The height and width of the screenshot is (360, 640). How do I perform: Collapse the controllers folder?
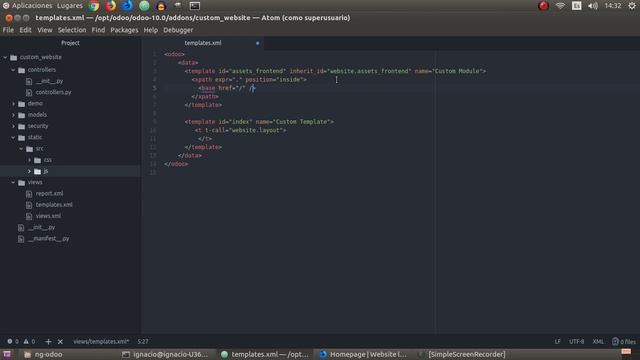point(13,70)
